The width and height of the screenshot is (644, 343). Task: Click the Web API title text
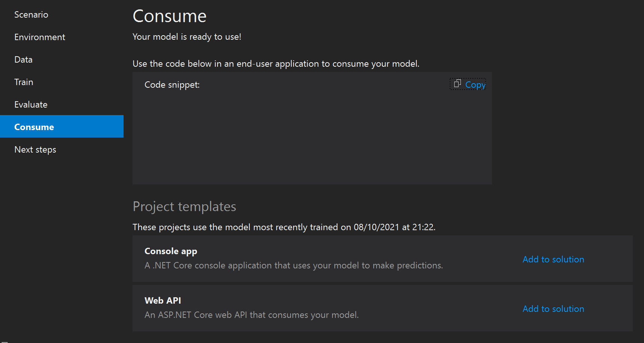coord(163,300)
